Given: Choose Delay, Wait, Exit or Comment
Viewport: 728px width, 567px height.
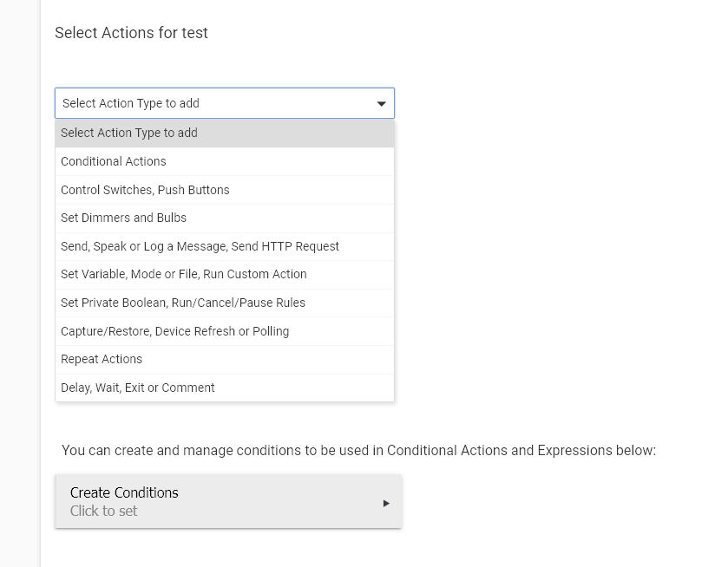Looking at the screenshot, I should coord(225,388).
